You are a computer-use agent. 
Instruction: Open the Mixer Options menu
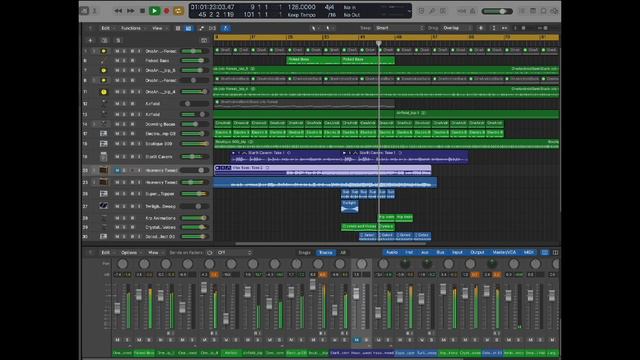click(x=129, y=253)
